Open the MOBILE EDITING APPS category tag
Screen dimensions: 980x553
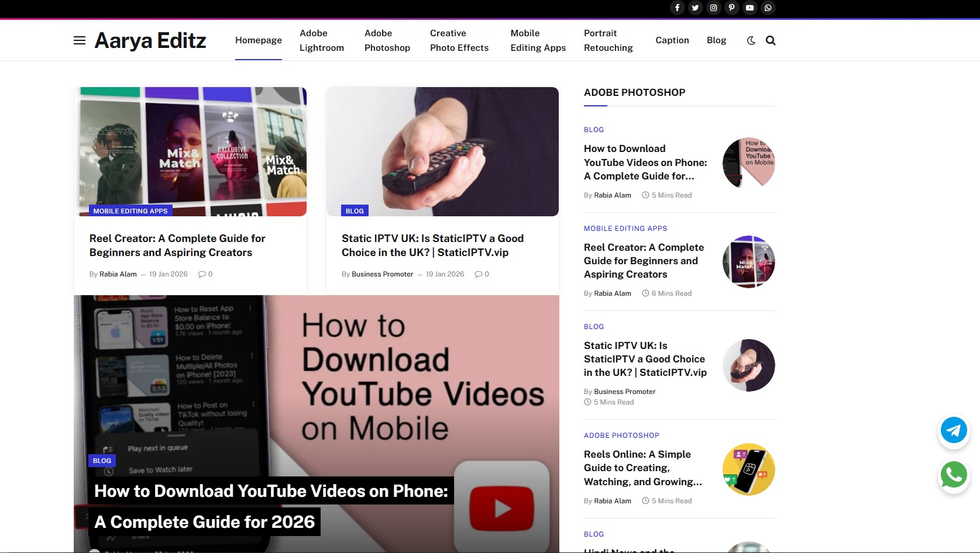click(x=130, y=210)
